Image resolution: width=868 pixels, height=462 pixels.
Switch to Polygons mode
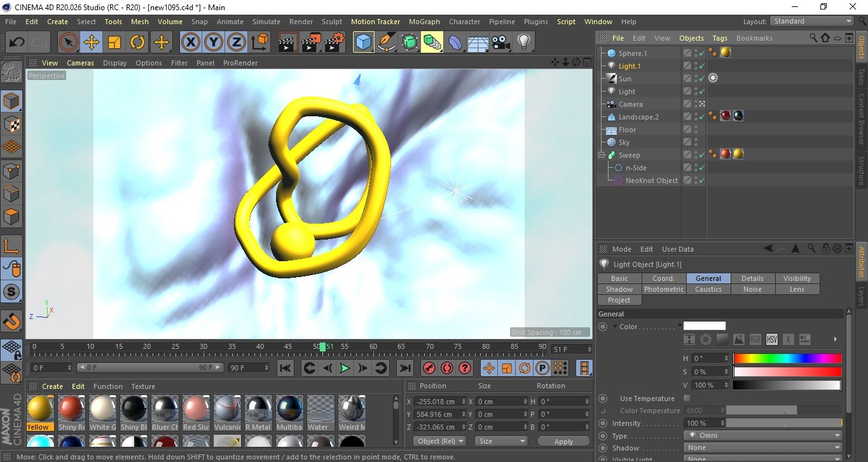coord(12,216)
